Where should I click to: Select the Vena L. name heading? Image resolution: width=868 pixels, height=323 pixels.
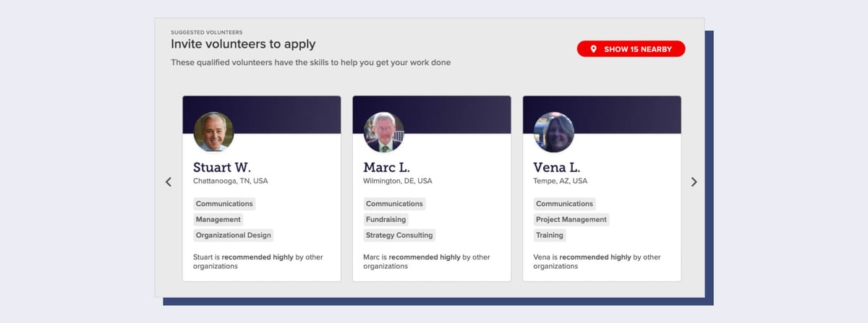[x=556, y=167]
